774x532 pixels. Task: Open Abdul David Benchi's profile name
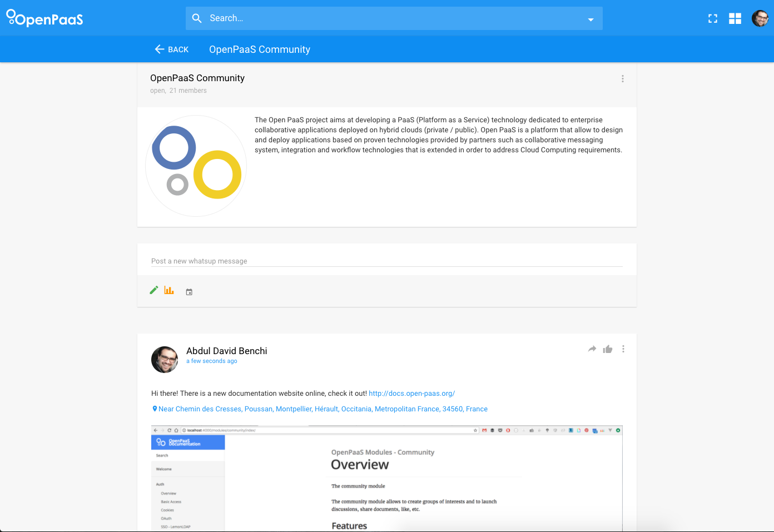[x=227, y=351]
